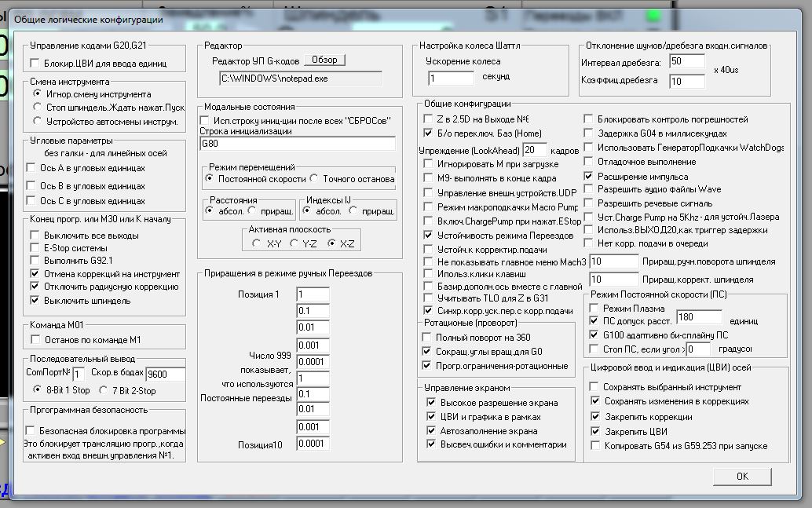Click the OK button

click(742, 477)
